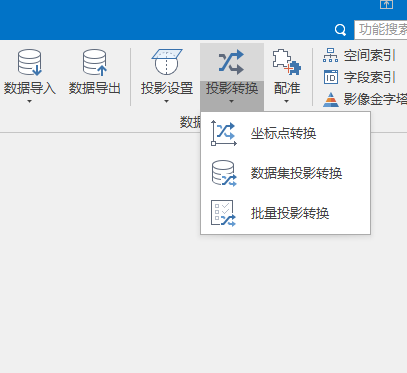Image resolution: width=407 pixels, height=373 pixels.
Task: Expand the 投影设置 dropdown arrow
Action: (x=166, y=101)
